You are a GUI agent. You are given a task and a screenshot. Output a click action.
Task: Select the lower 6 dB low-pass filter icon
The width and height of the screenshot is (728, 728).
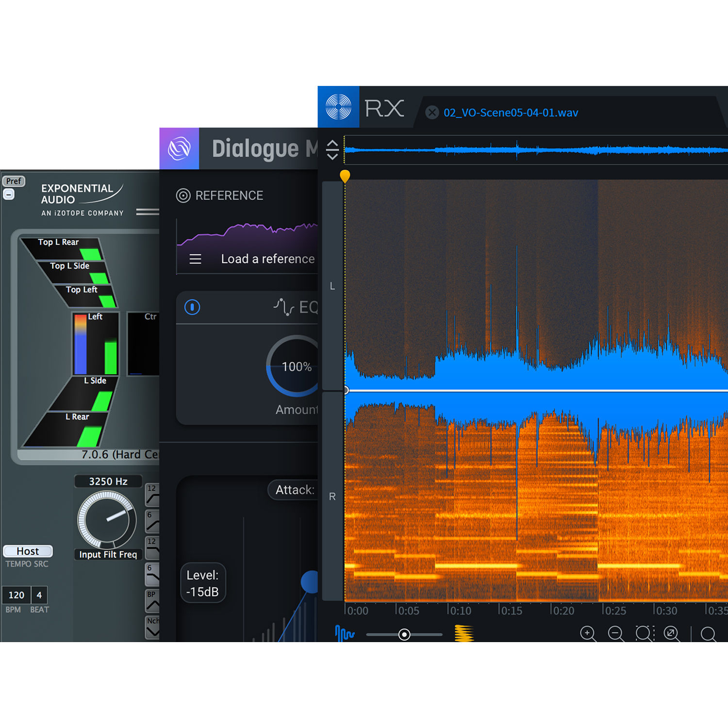(x=152, y=574)
